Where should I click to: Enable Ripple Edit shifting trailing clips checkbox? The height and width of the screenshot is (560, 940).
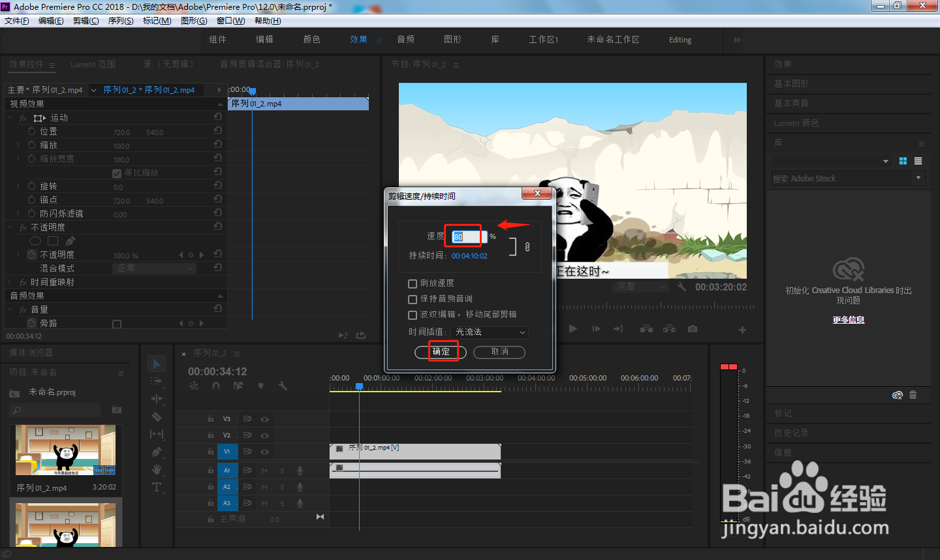coord(413,315)
